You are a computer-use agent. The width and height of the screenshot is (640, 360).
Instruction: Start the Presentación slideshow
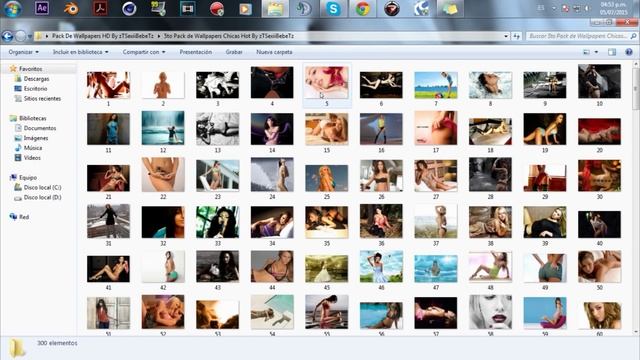pos(196,52)
